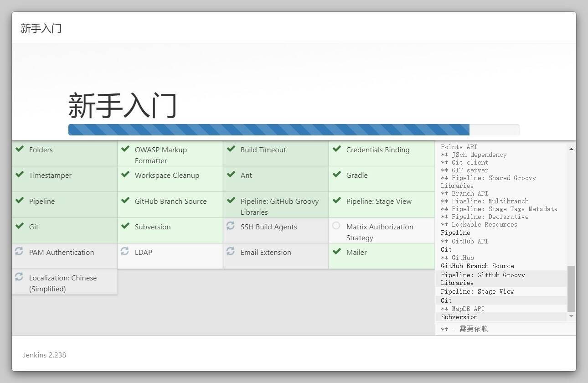
Task: Click the sync icon next to Email Extension
Action: (231, 252)
